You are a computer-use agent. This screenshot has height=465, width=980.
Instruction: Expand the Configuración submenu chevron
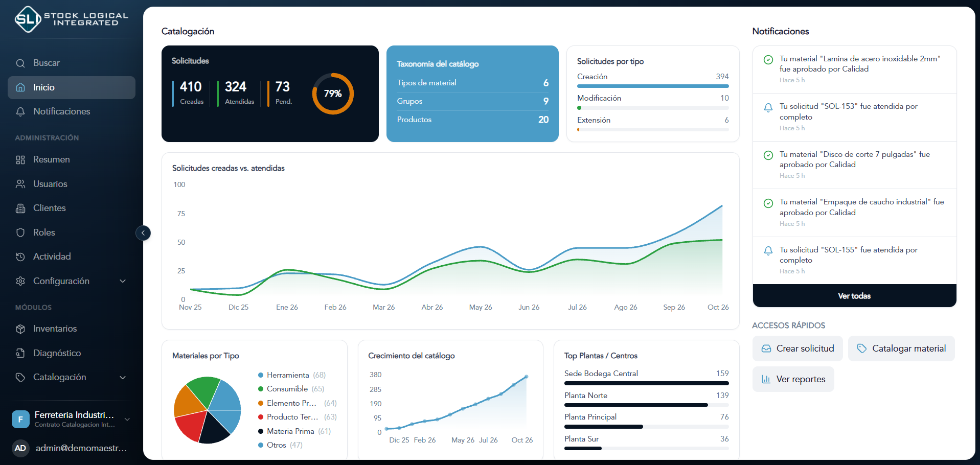click(x=123, y=281)
